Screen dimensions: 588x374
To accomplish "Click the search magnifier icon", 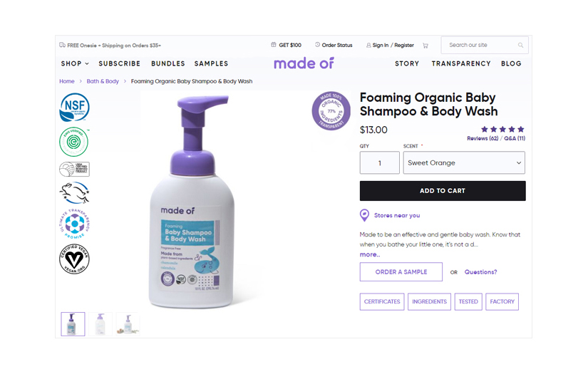I will [x=520, y=46].
